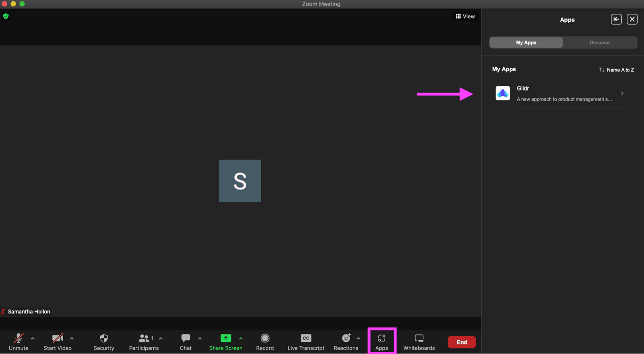The width and height of the screenshot is (644, 354).
Task: Click the Samantha Hollon name label
Action: tap(29, 312)
